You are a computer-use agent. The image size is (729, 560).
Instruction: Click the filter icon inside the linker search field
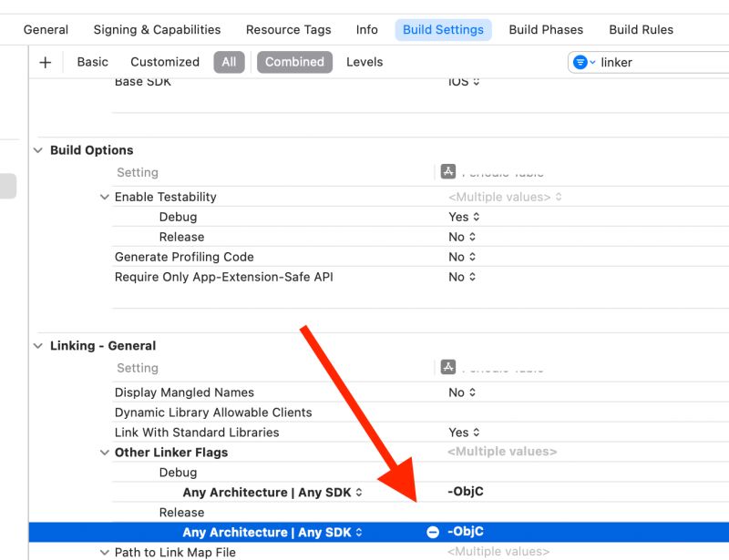tap(582, 62)
